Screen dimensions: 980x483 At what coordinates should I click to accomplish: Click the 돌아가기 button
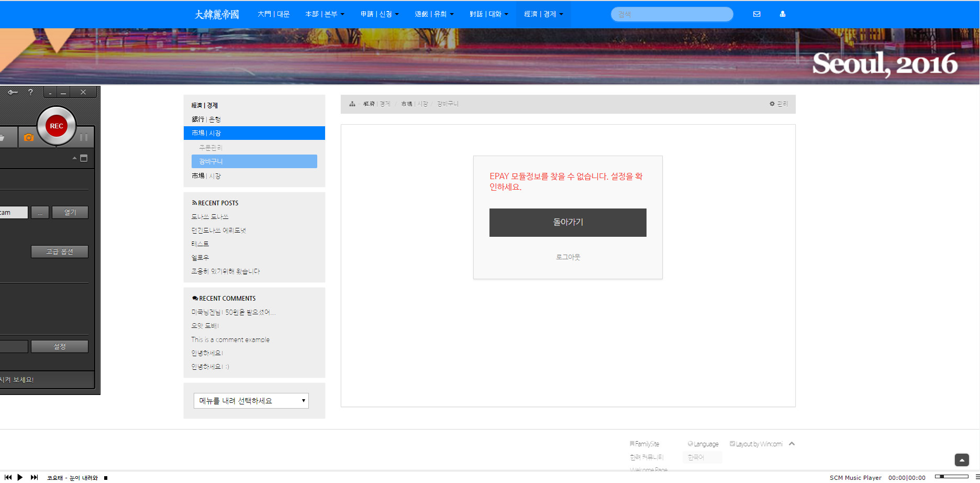(567, 222)
